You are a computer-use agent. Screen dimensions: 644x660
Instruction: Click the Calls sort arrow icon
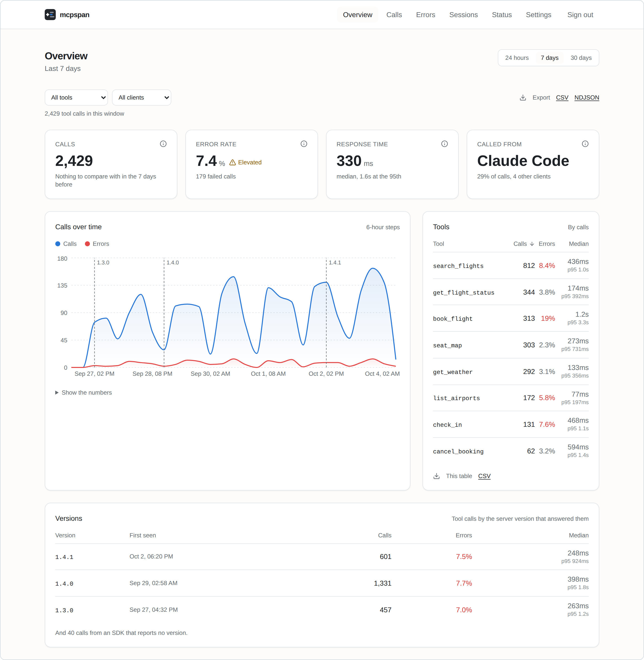532,244
